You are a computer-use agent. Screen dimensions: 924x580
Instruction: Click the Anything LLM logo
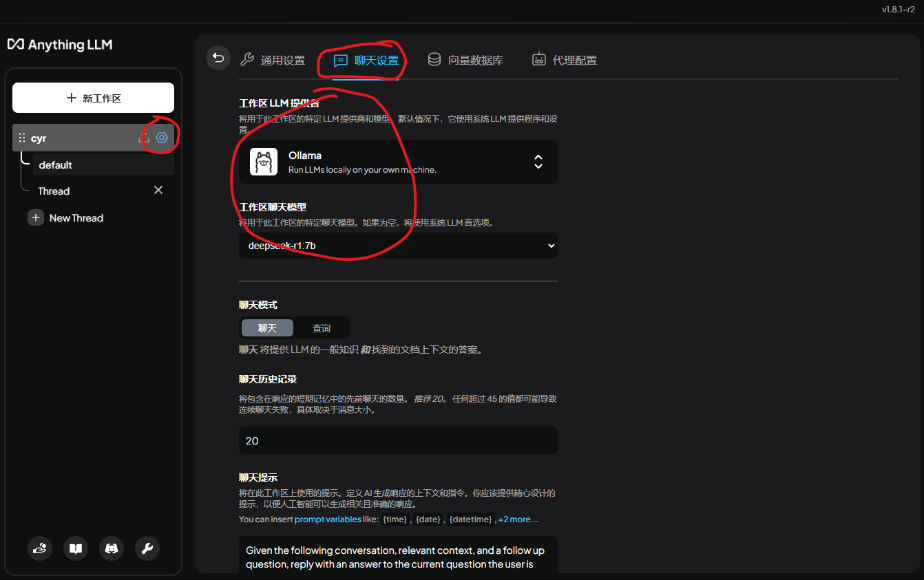tap(60, 45)
